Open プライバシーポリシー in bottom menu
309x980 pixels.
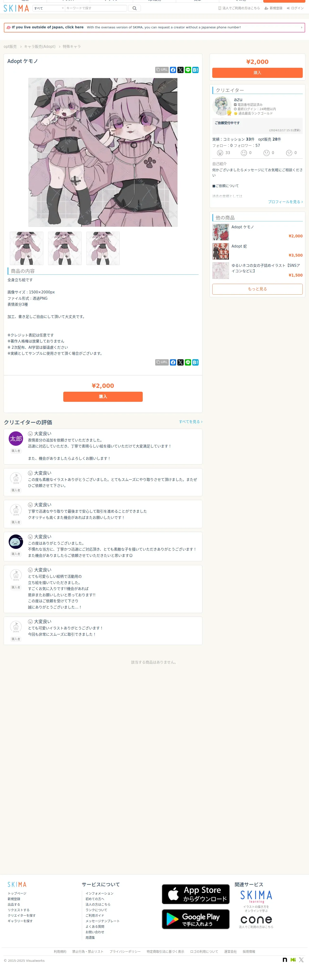point(125,952)
